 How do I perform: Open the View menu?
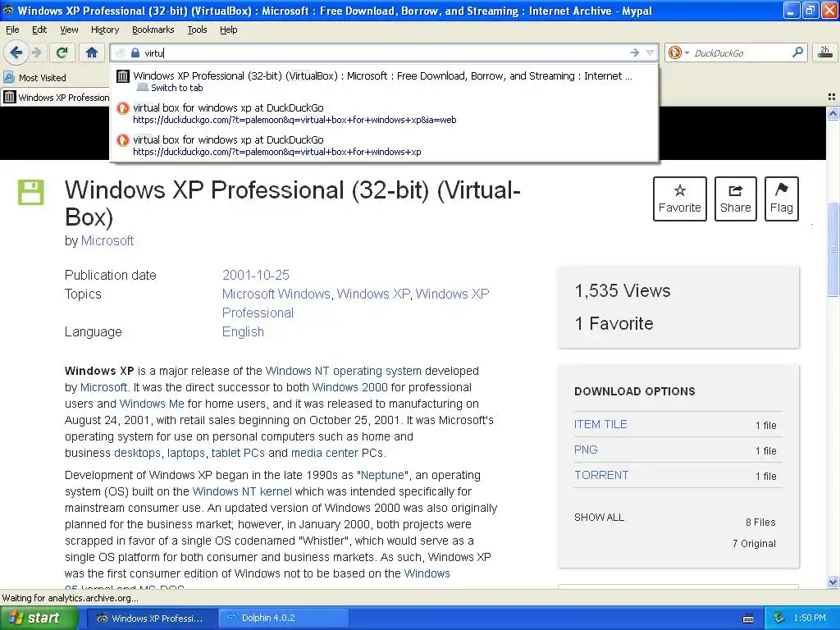[x=69, y=30]
